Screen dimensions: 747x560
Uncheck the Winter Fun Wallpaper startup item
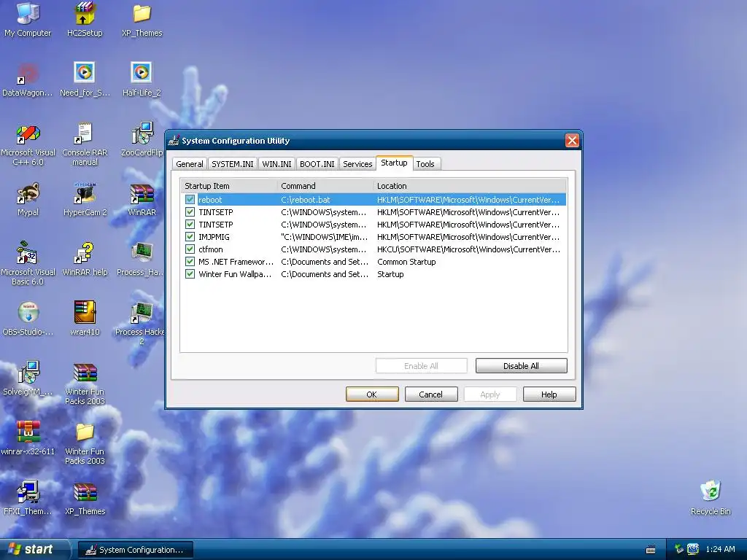tap(190, 274)
